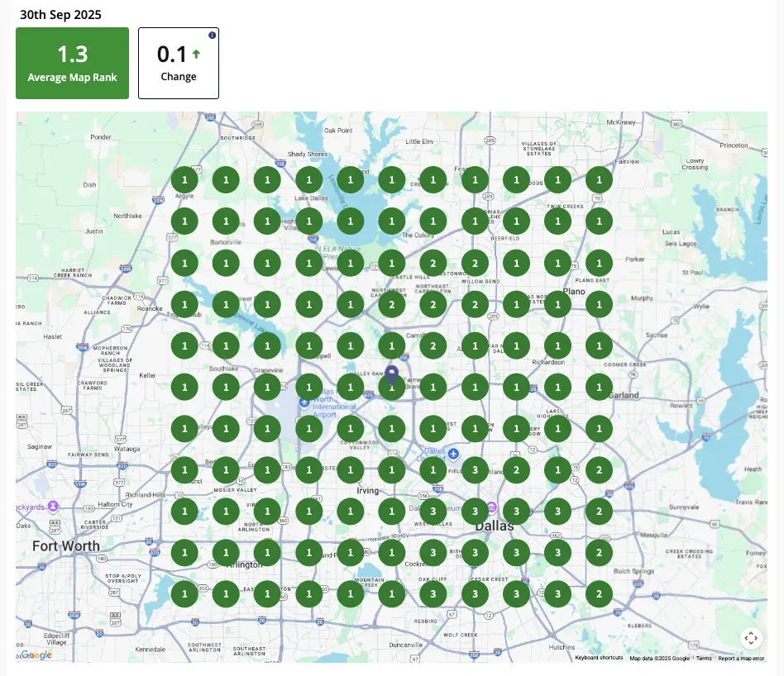The image size is (784, 676).
Task: Click the 'Duncanville' map label
Action: click(x=405, y=645)
